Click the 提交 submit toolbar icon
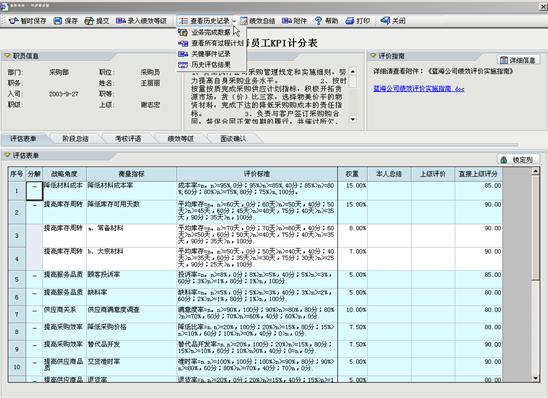 point(89,21)
